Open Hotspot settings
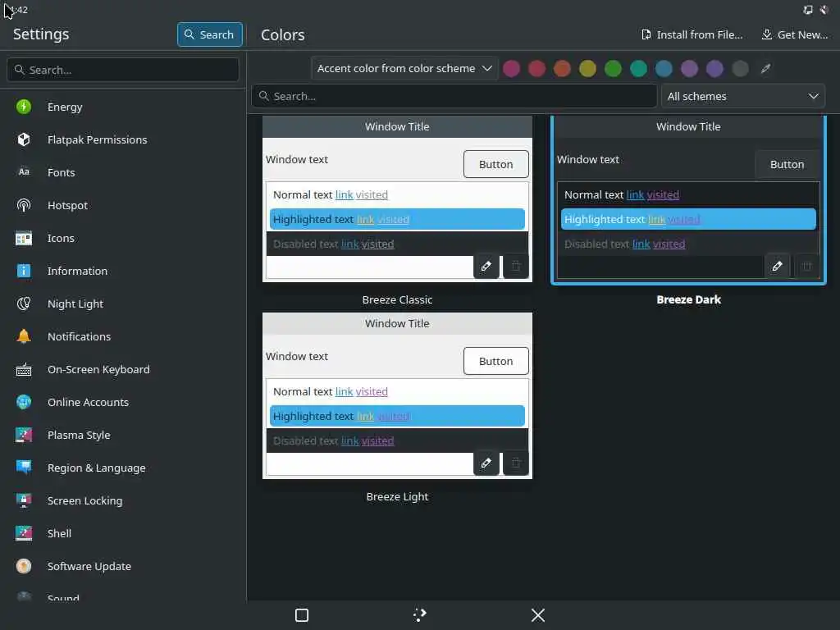The image size is (840, 630). pos(123,205)
